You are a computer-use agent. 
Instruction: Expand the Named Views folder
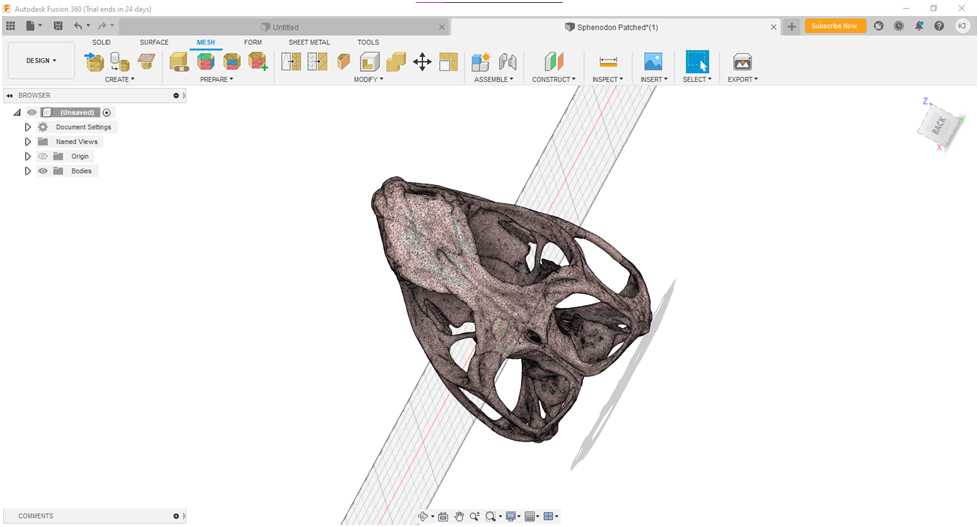tap(27, 142)
